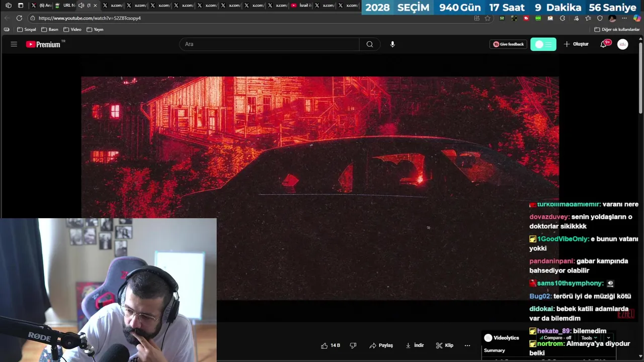Open the Basın bookmarks folder
Viewport: 644px width, 362px height.
coord(50,30)
